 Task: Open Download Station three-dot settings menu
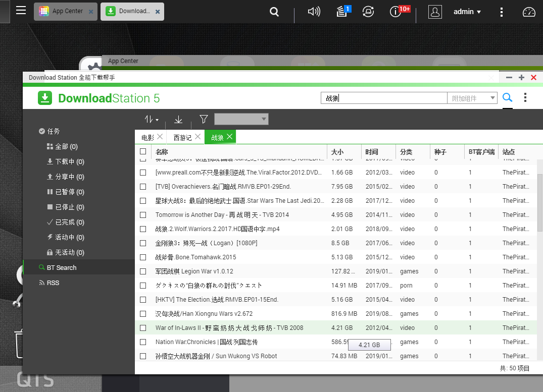pos(525,97)
